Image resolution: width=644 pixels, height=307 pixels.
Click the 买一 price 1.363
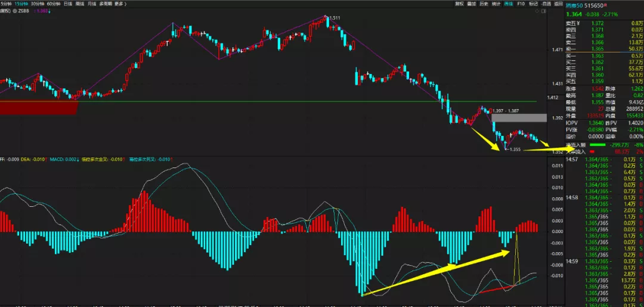tap(597, 56)
